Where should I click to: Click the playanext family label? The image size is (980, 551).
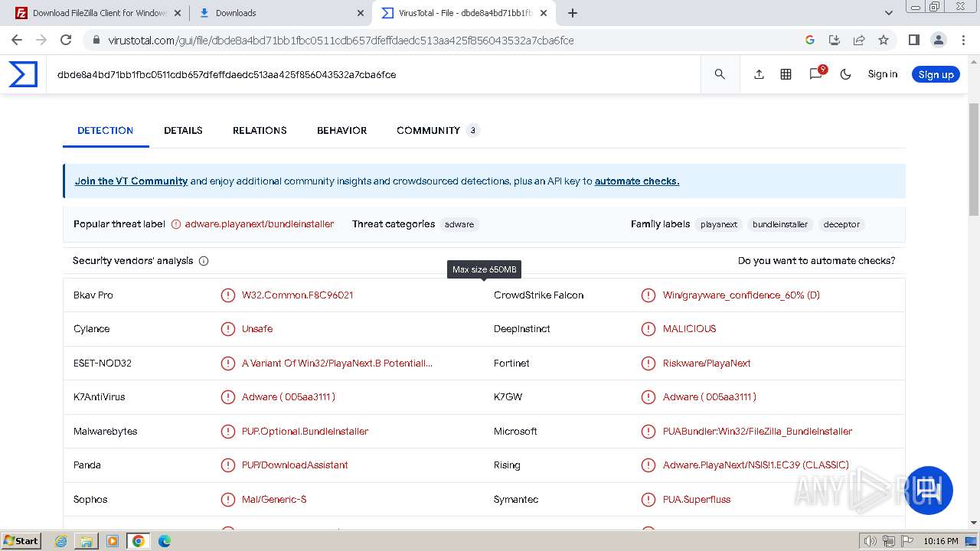coord(719,224)
